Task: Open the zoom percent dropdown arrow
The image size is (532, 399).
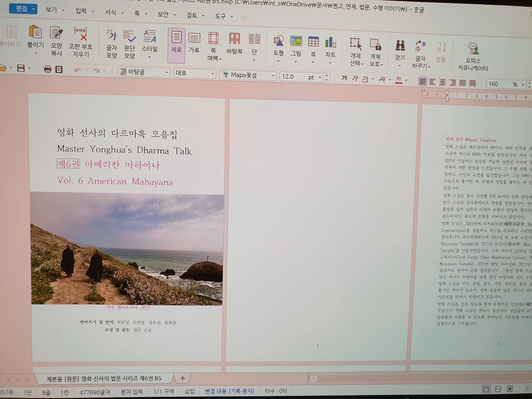Action: (523, 84)
